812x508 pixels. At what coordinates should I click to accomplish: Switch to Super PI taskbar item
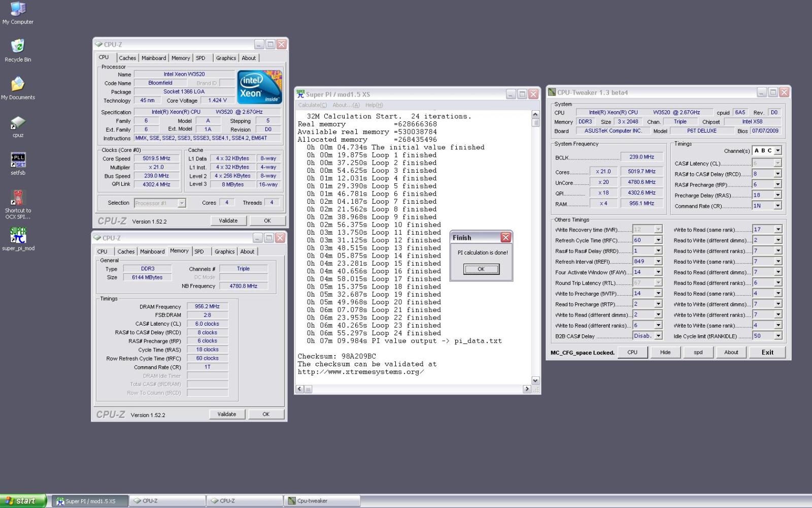click(89, 501)
